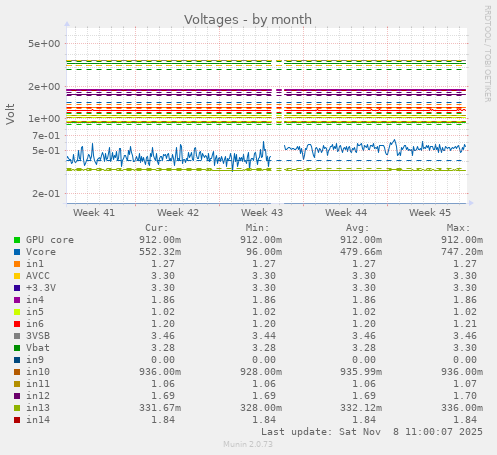The width and height of the screenshot is (497, 455).
Task: Click the olive in11 legend swatch
Action: 17,384
